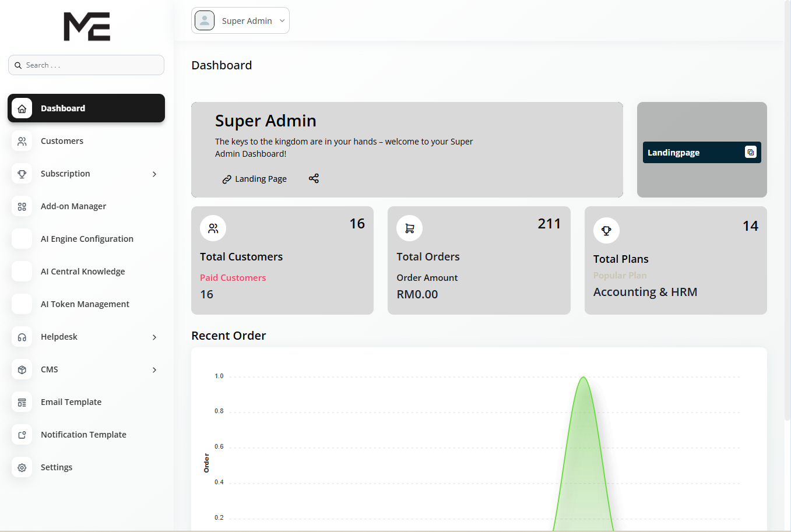791x532 pixels.
Task: Copy the Landingpage link using copy icon
Action: pyautogui.click(x=750, y=152)
